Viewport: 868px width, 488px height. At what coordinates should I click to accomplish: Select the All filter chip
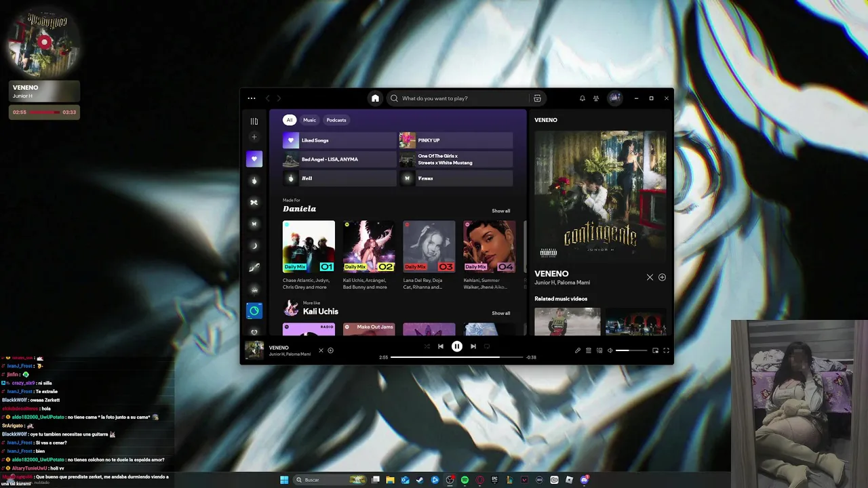pyautogui.click(x=290, y=120)
